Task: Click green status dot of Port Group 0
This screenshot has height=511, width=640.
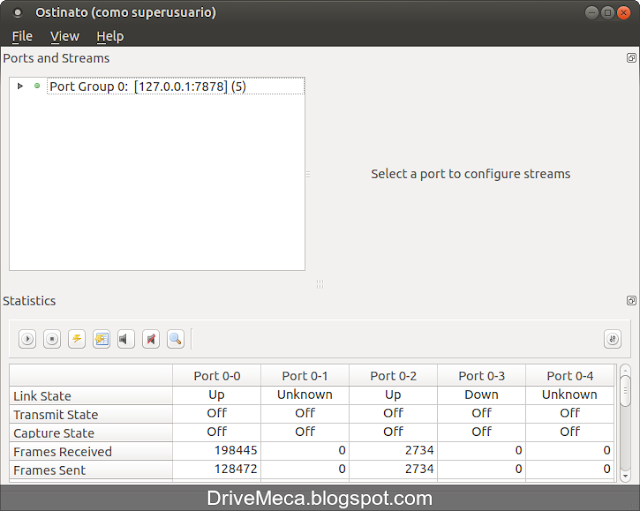Action: pyautogui.click(x=37, y=86)
